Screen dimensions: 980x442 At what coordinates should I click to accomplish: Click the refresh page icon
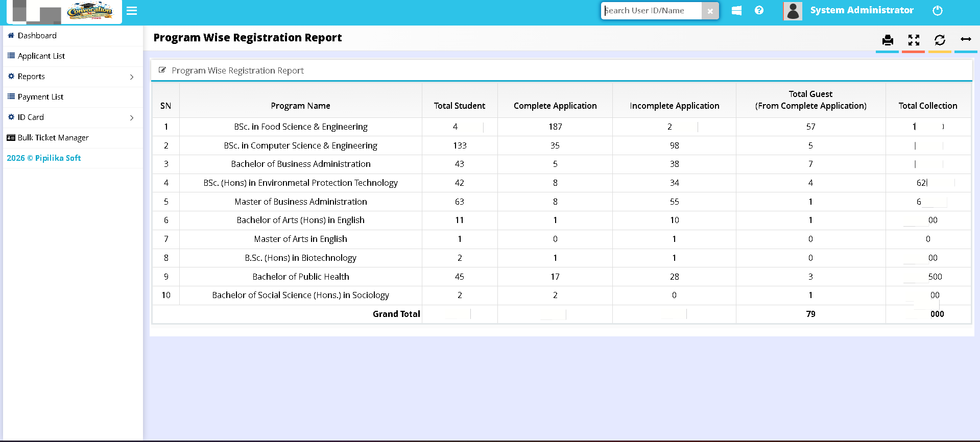(940, 40)
